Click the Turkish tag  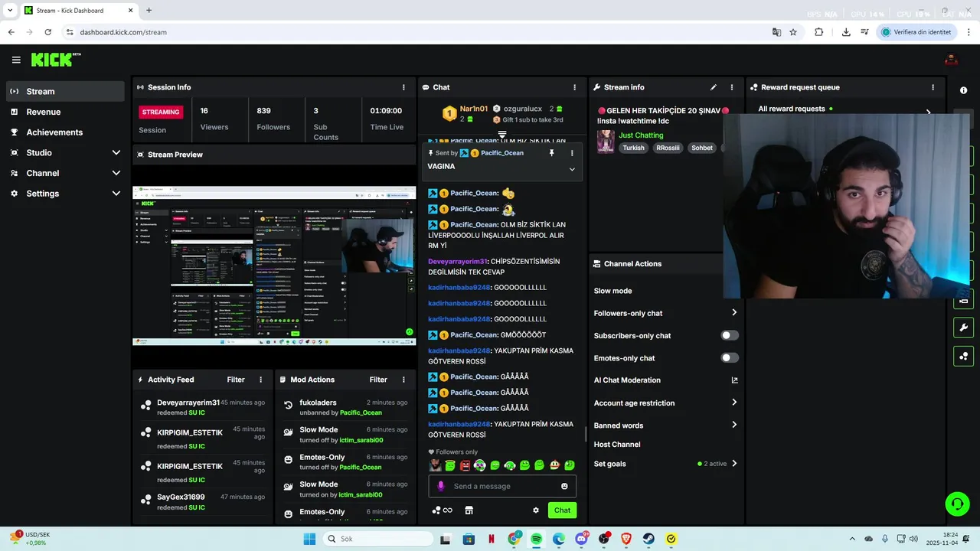click(x=633, y=148)
